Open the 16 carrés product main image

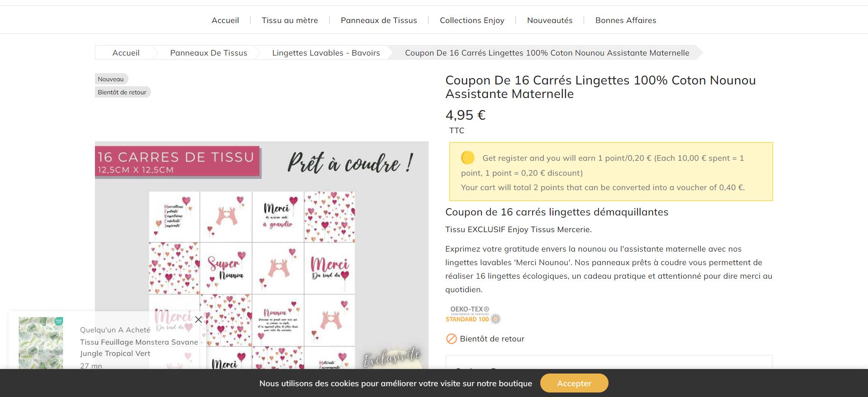(262, 255)
